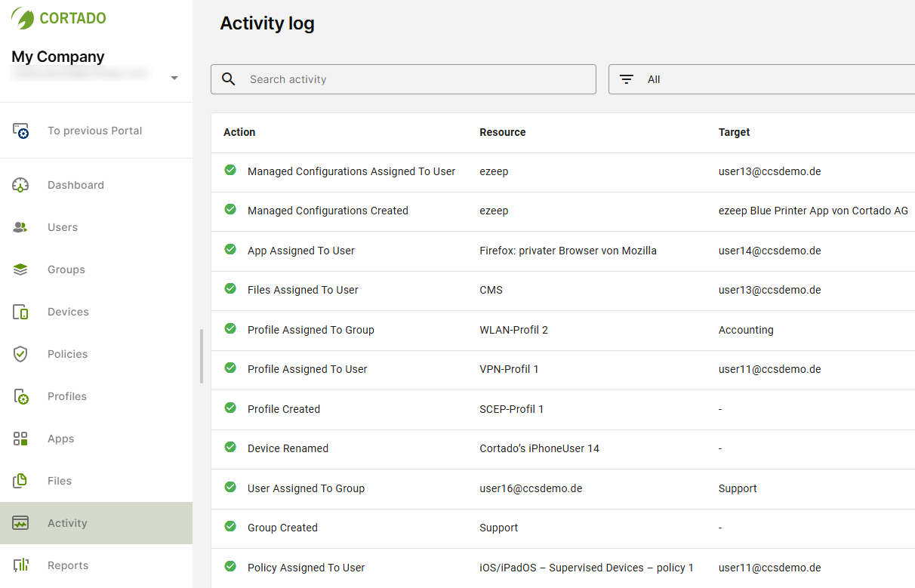
Task: Select 'WLAN-Profil 2' resource cell
Action: (514, 330)
